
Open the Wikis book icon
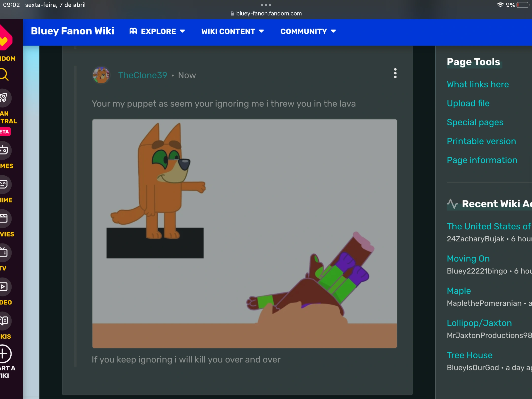pos(4,321)
